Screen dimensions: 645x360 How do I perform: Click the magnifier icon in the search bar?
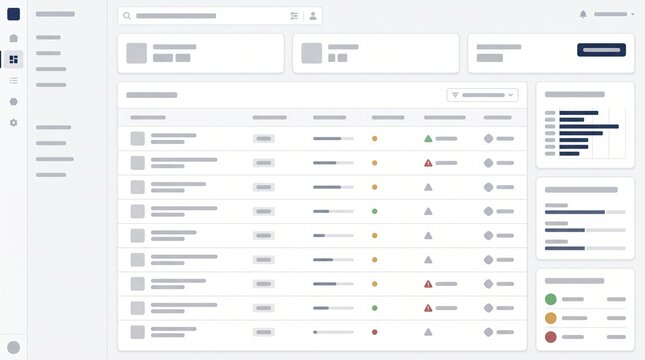pos(127,16)
